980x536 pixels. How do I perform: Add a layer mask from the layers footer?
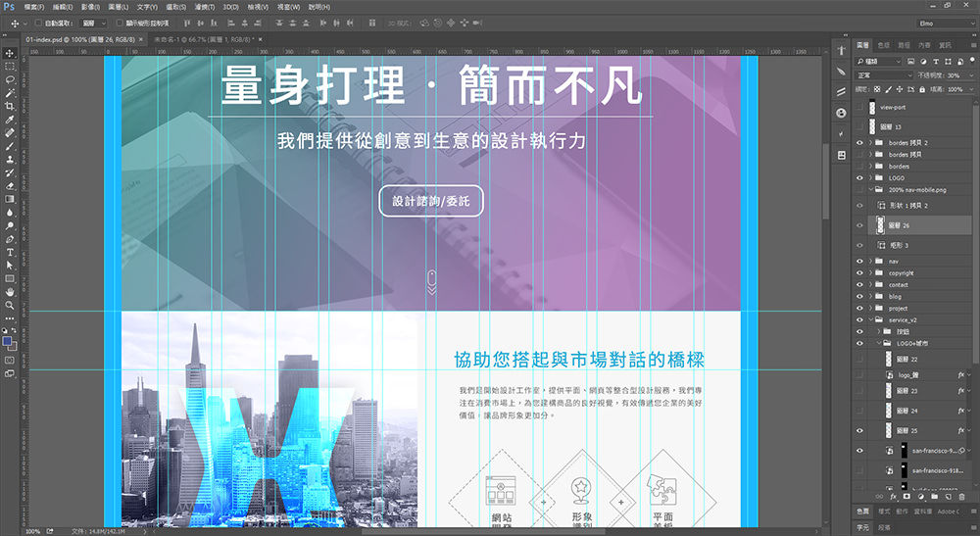click(906, 497)
